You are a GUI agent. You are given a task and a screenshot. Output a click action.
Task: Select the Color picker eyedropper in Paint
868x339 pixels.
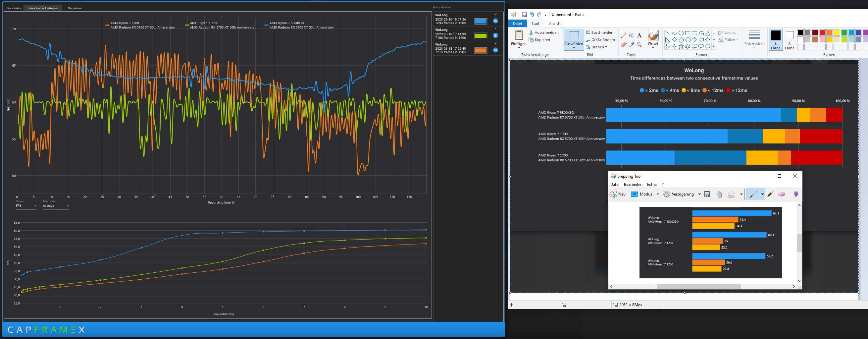click(x=632, y=44)
